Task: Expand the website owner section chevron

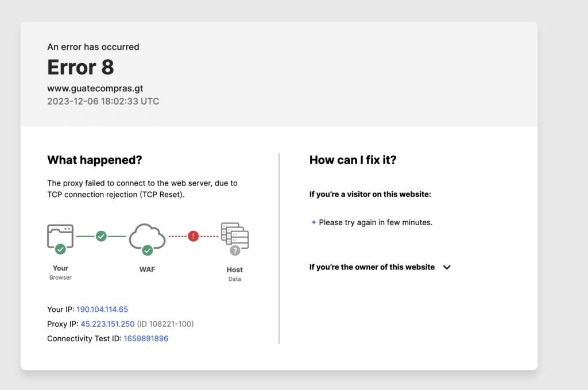Action: [x=447, y=268]
